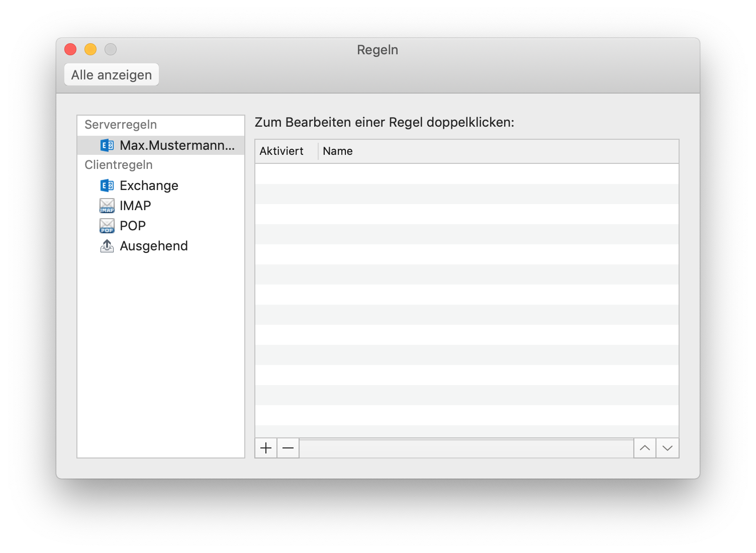Screen dimensions: 756x553
Task: Click the upward chevron to move rule up
Action: [x=645, y=447]
